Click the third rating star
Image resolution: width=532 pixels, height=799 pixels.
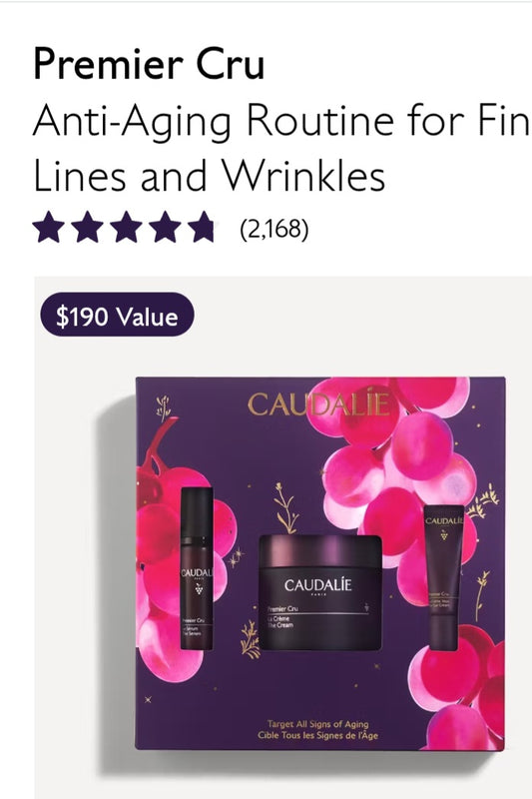click(126, 228)
